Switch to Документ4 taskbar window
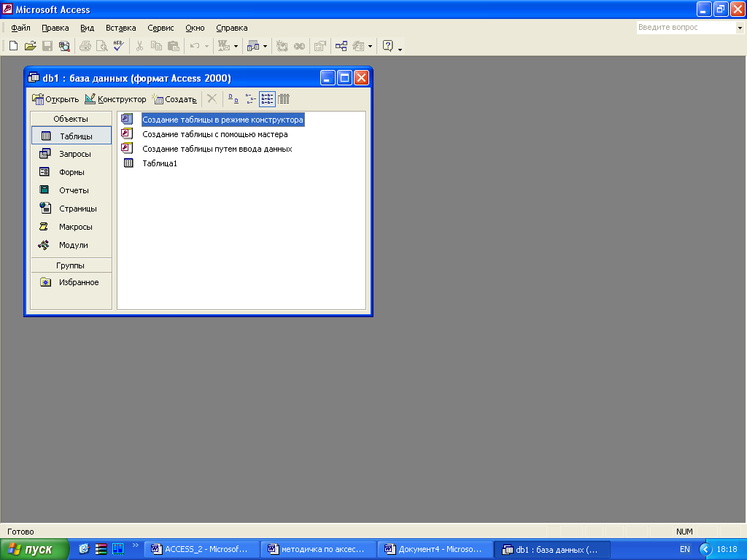The width and height of the screenshot is (747, 560). pyautogui.click(x=436, y=549)
